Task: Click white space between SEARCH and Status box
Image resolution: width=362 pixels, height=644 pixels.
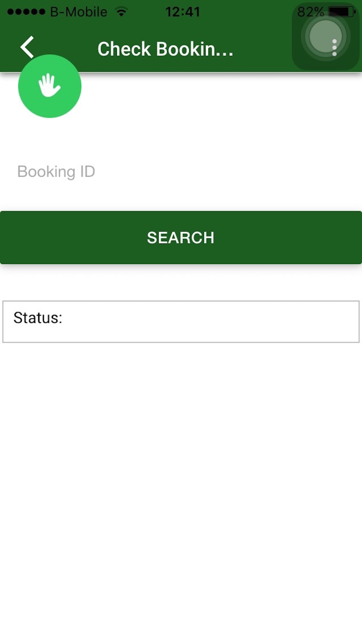Action: 181,283
